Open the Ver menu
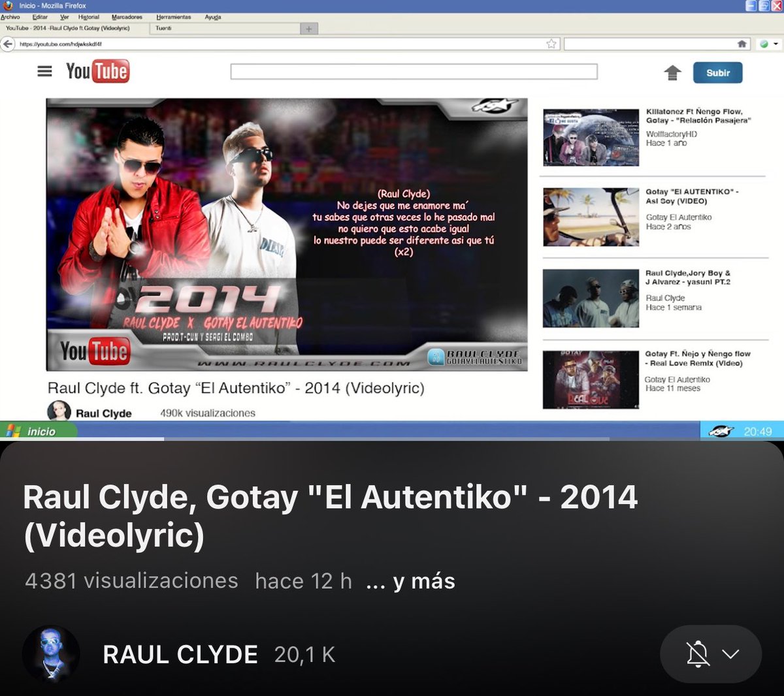Viewport: 784px width, 696px height. tap(64, 17)
